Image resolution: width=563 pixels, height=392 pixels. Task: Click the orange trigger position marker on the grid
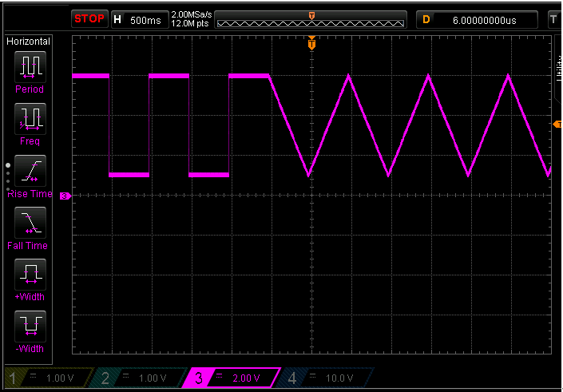click(311, 45)
